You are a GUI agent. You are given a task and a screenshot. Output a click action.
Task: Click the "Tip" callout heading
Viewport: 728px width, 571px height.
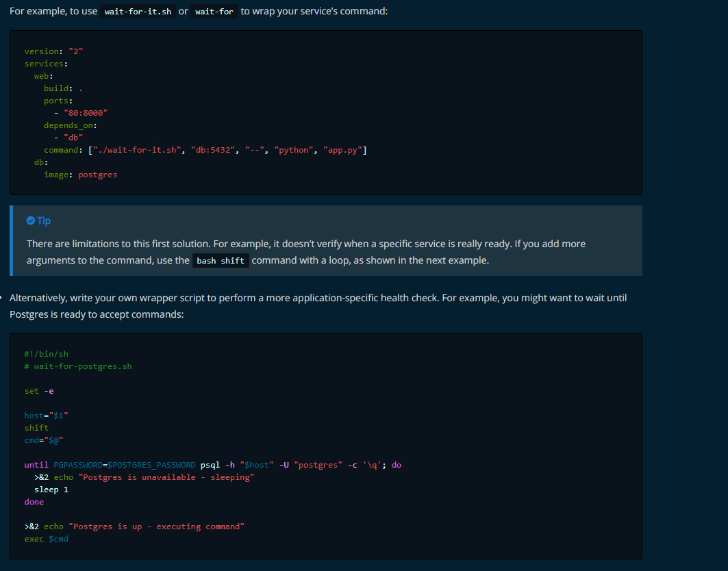[x=44, y=220]
